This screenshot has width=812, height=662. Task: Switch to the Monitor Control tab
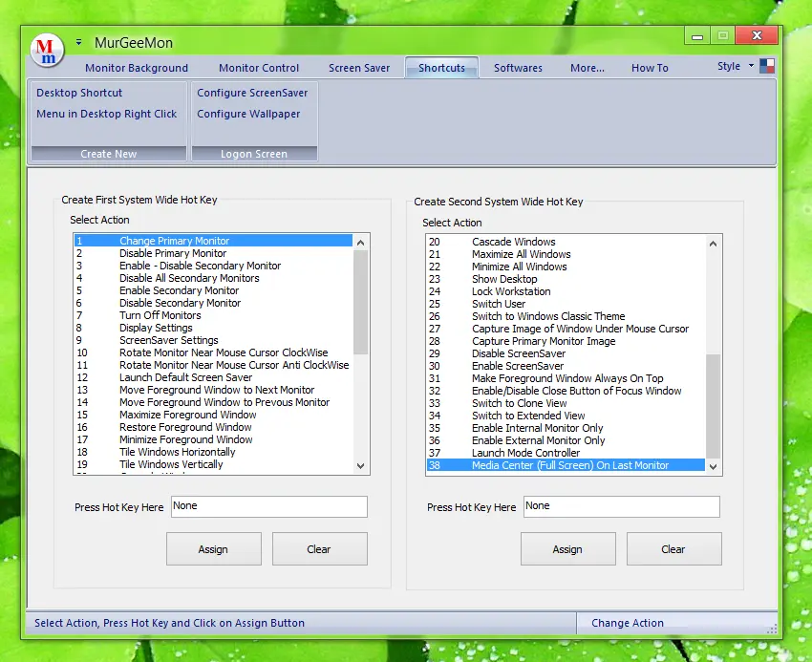pyautogui.click(x=259, y=68)
